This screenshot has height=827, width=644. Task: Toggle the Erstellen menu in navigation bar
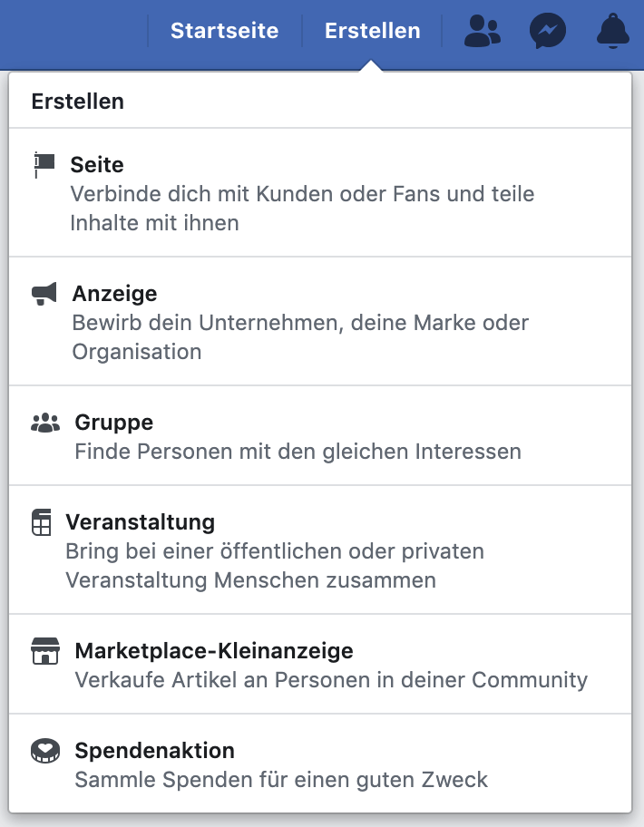coord(372,32)
